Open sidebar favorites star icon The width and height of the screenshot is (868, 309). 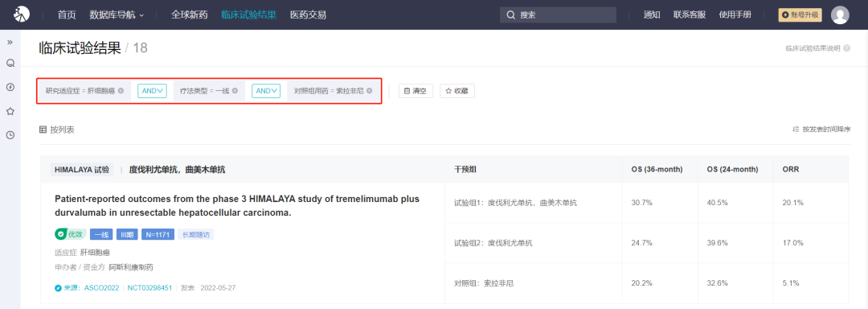click(x=10, y=111)
